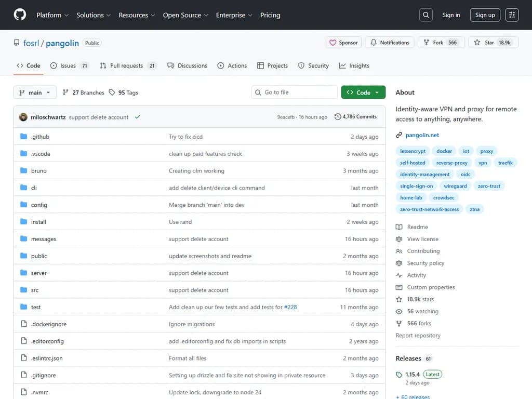Expand the main branch dropdown
The image size is (532, 399).
tap(35, 92)
